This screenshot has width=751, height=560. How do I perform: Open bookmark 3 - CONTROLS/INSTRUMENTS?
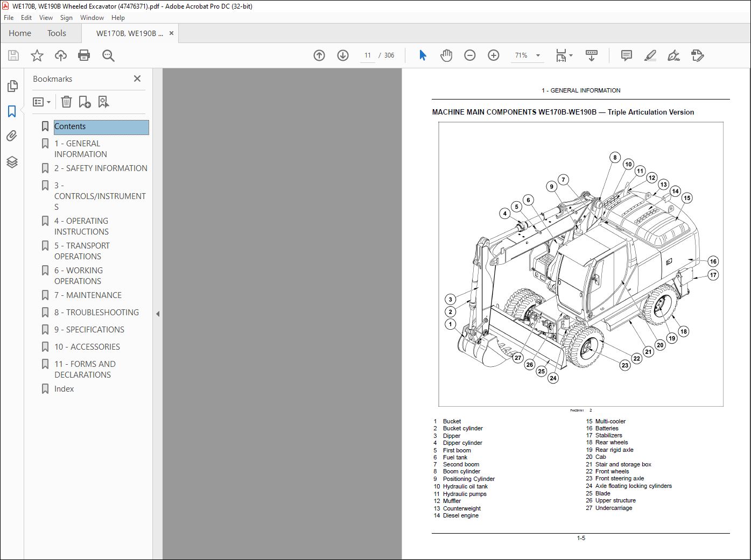point(100,196)
